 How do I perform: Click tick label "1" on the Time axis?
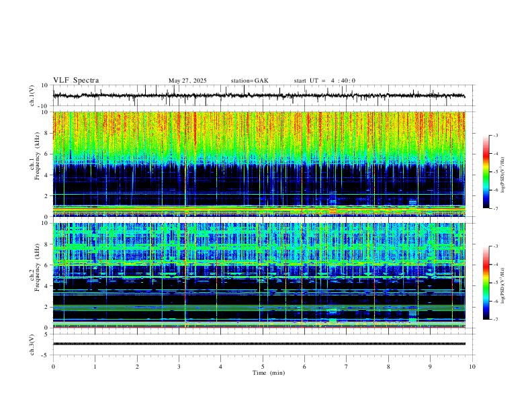95,367
